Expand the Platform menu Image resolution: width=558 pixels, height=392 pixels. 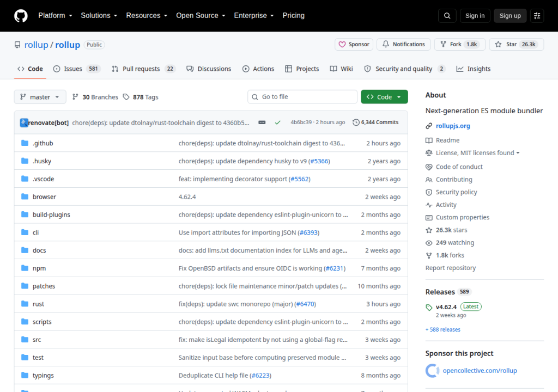(x=55, y=16)
